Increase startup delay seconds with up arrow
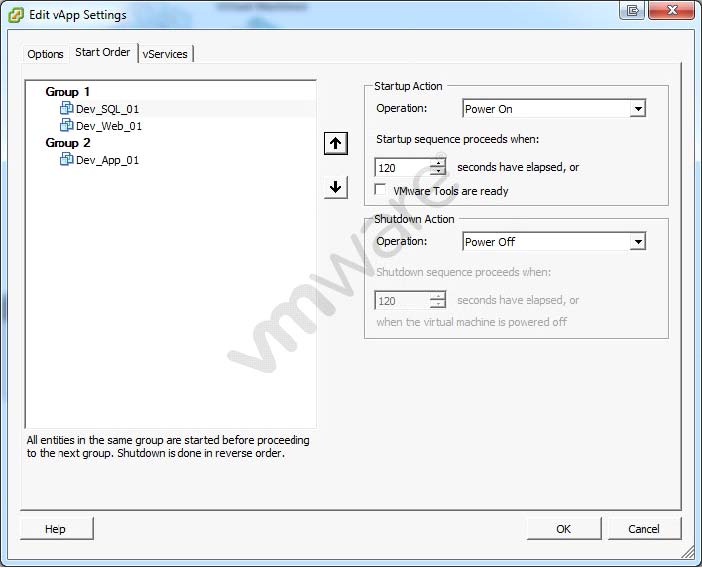The image size is (702, 568). pos(438,163)
